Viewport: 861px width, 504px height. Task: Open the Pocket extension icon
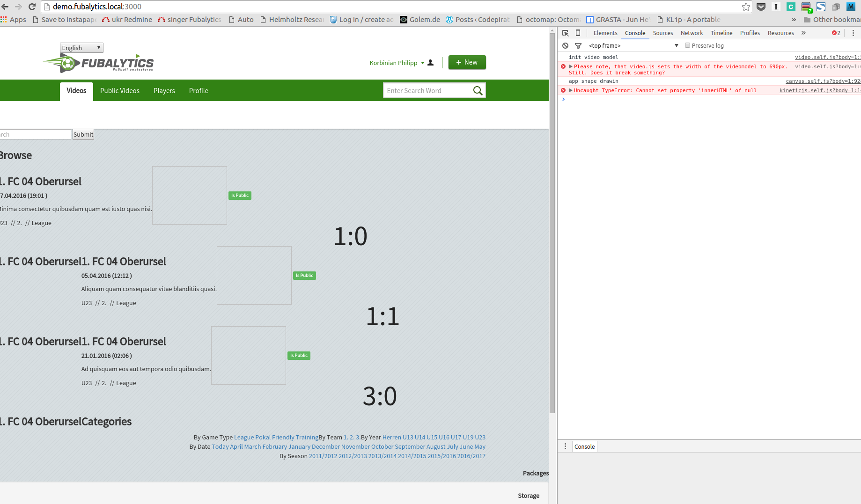point(761,7)
